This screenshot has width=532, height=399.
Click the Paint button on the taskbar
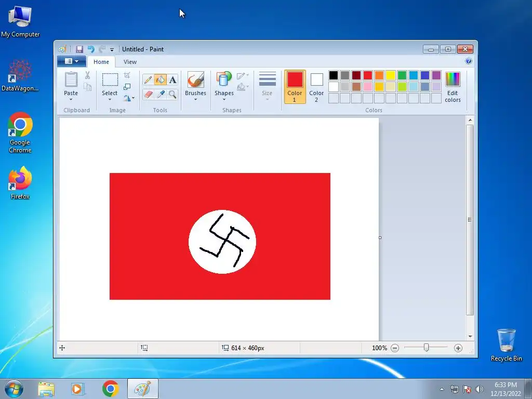coord(142,389)
